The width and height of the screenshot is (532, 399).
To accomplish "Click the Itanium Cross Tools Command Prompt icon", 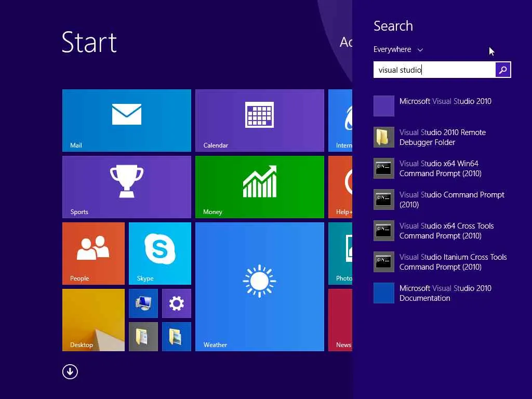I will click(x=384, y=262).
